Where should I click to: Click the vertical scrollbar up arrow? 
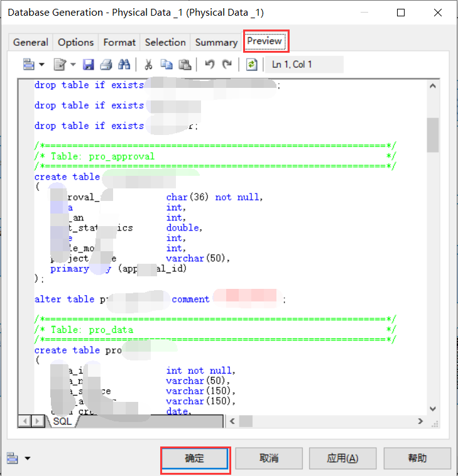(x=433, y=86)
